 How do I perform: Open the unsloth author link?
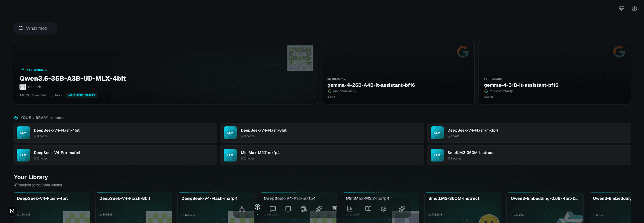(x=35, y=87)
